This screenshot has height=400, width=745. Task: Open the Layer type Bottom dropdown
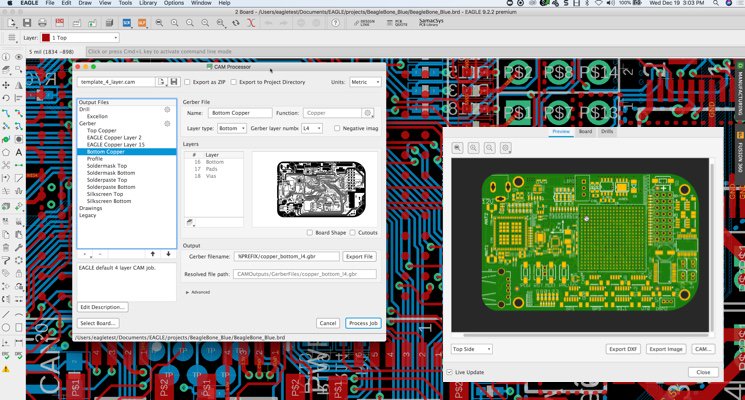(232, 128)
